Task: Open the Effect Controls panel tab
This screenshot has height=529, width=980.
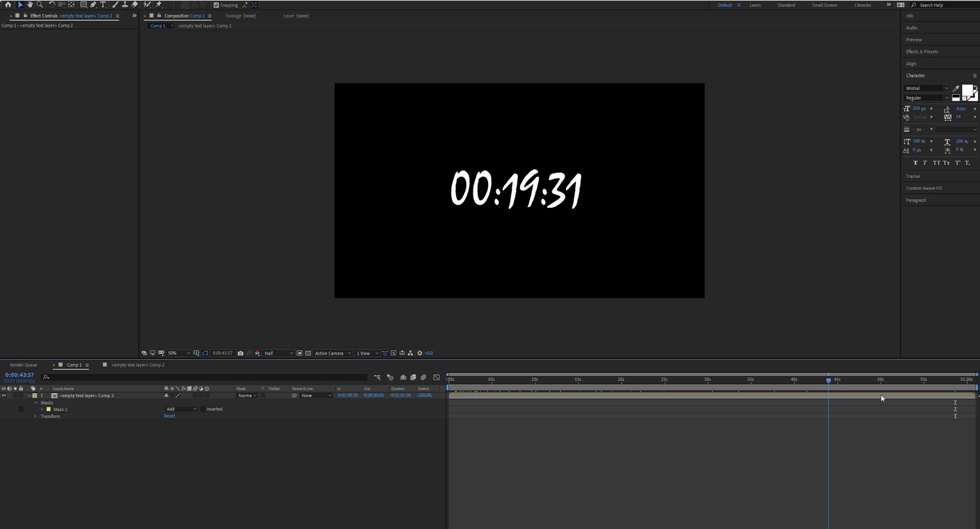Action: click(44, 16)
